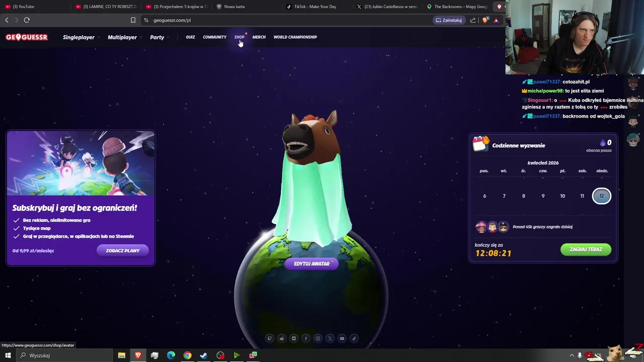
Task: Open the Community page
Action: pyautogui.click(x=215, y=37)
